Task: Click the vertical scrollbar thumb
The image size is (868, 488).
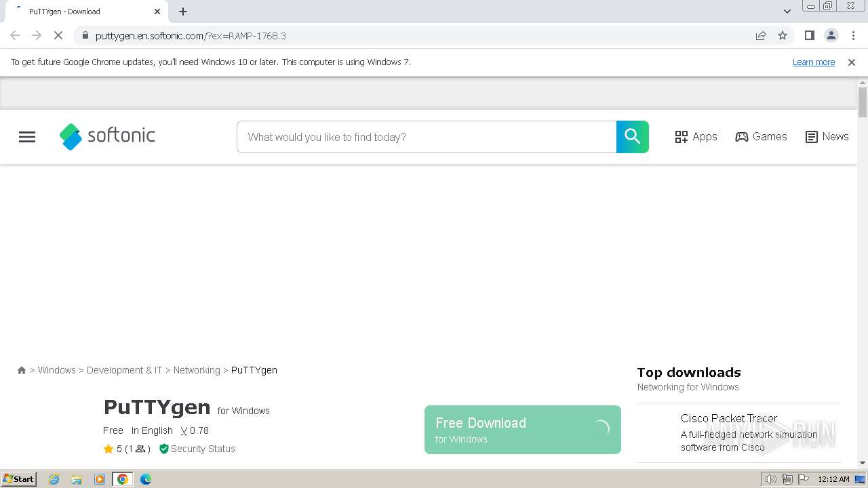Action: coord(863,102)
